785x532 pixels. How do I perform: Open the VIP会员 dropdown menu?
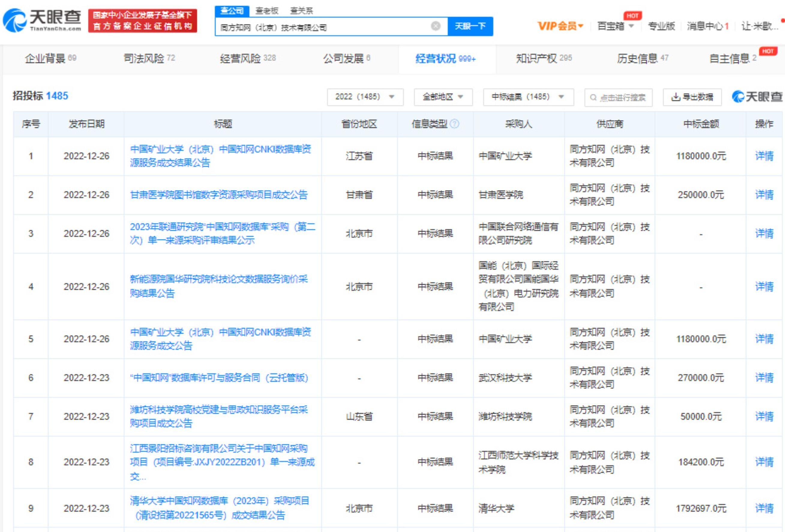560,26
